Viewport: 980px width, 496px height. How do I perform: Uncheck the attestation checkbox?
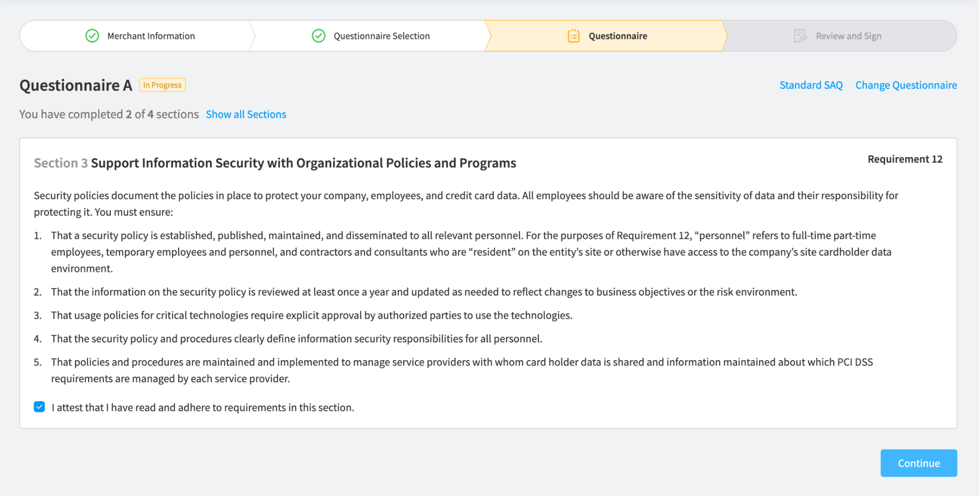pyautogui.click(x=39, y=407)
